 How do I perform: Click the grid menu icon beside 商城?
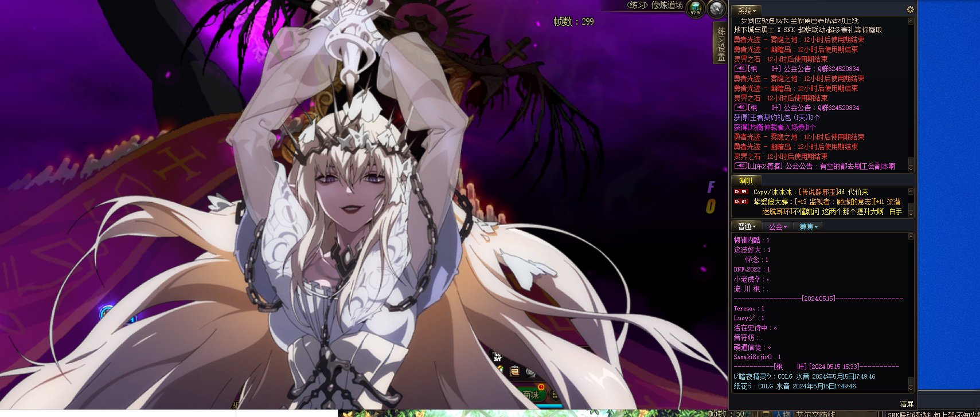555,395
